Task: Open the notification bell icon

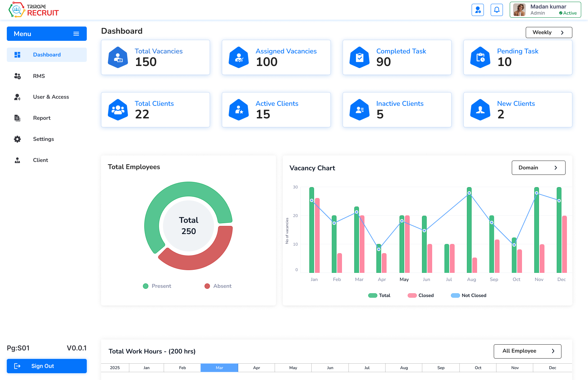Action: click(x=496, y=10)
